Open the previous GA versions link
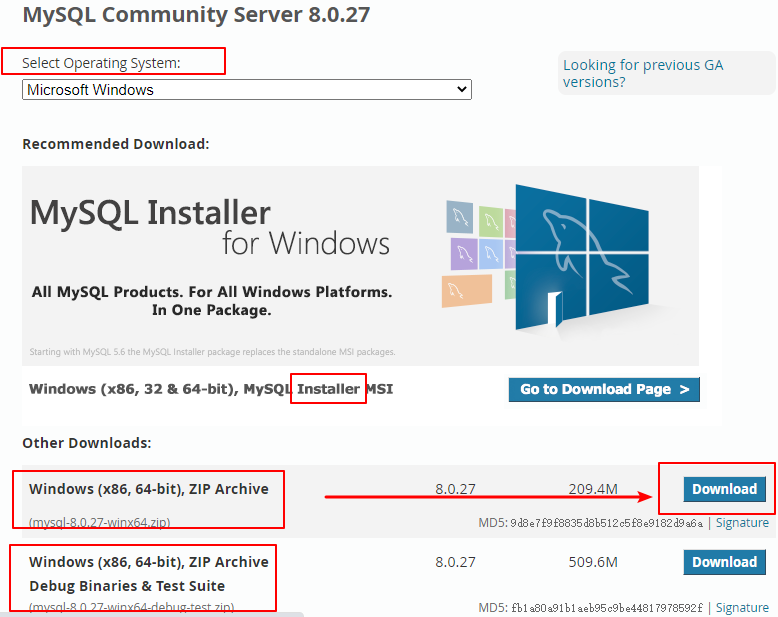This screenshot has height=617, width=778. point(643,73)
